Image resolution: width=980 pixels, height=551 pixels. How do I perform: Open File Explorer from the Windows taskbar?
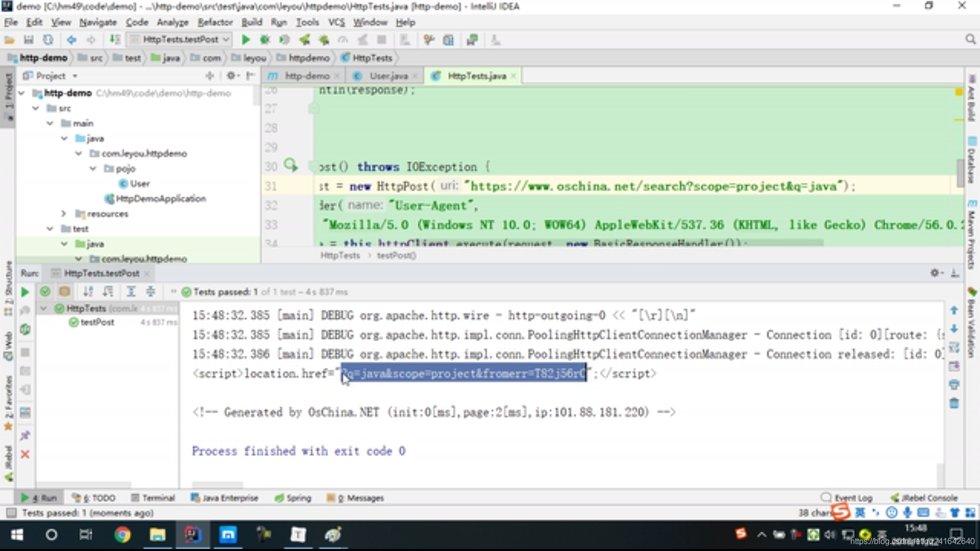click(157, 535)
